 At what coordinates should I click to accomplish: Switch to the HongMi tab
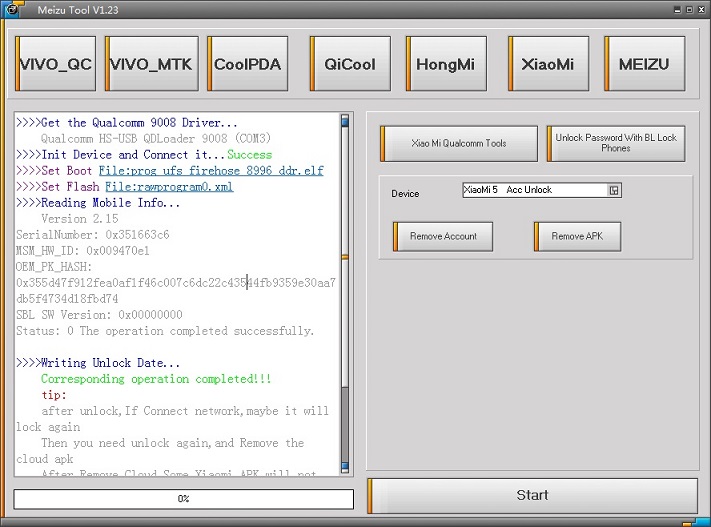(446, 63)
